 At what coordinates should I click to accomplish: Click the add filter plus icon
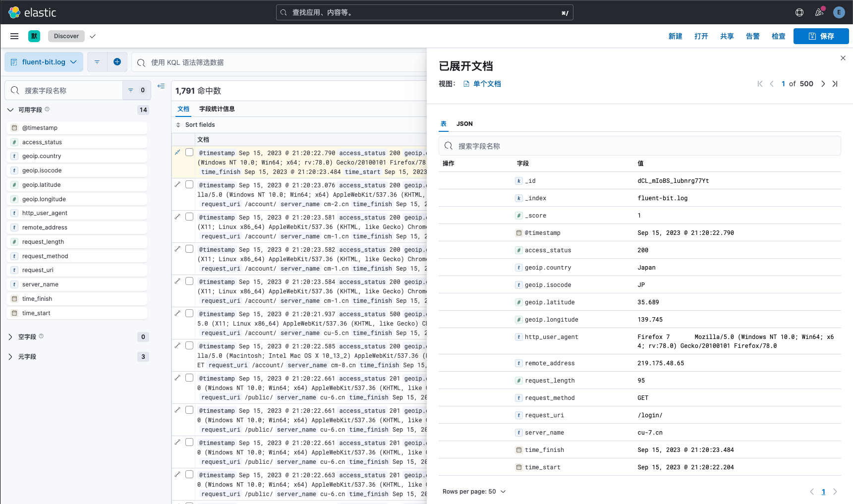tap(117, 62)
